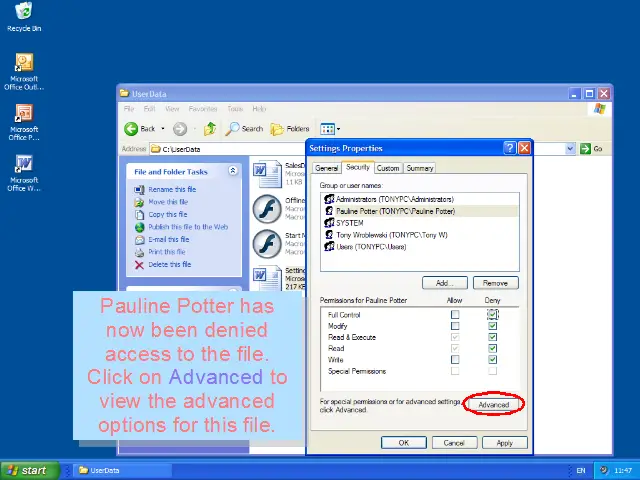640x480 pixels.
Task: Open the Recycle Bin on desktop
Action: coord(24,11)
